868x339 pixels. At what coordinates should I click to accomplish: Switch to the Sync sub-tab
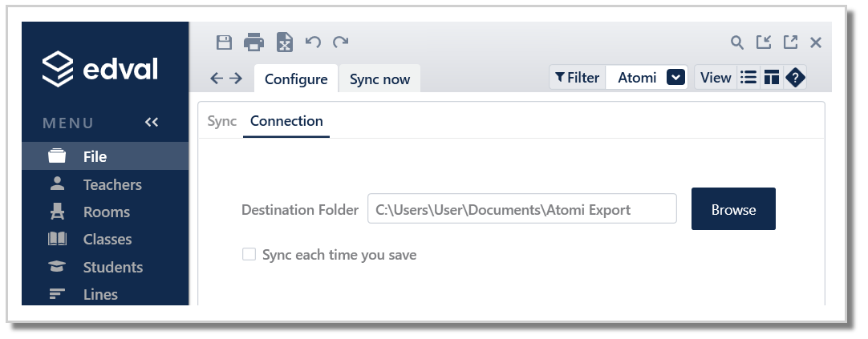[222, 121]
